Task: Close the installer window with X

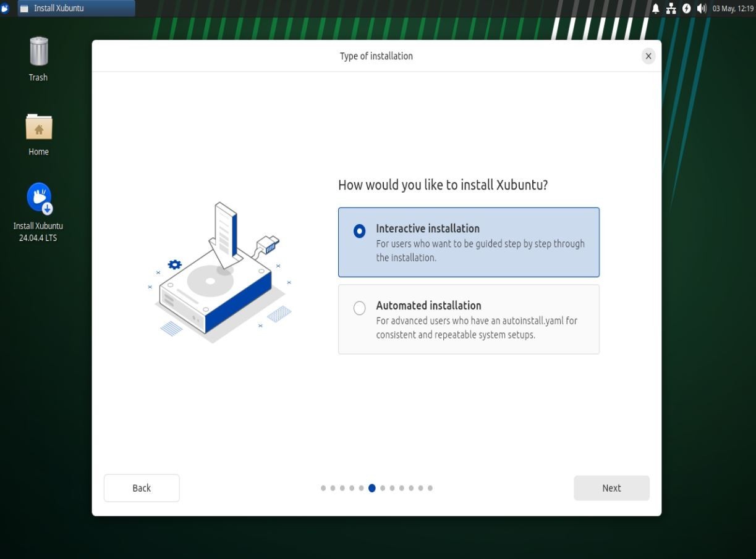Action: click(x=648, y=56)
